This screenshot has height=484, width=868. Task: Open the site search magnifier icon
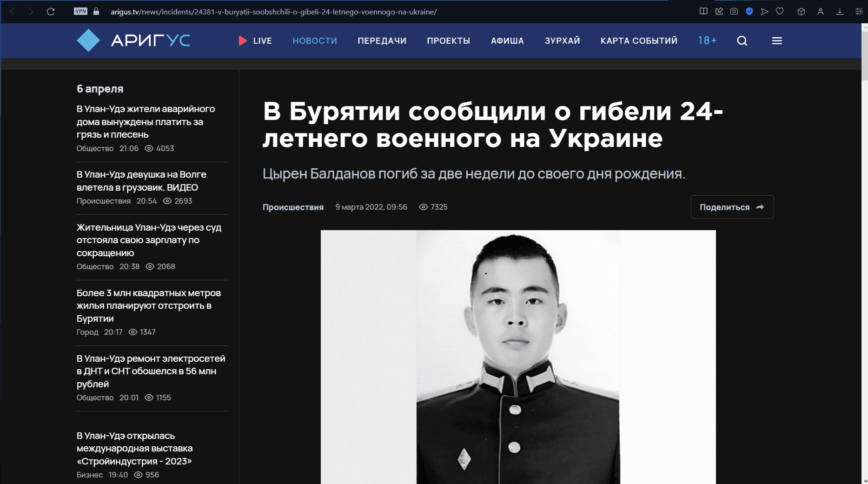742,41
